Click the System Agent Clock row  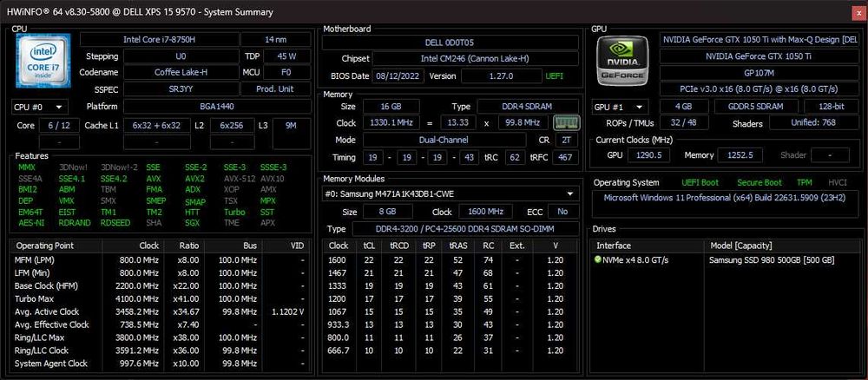pos(160,364)
